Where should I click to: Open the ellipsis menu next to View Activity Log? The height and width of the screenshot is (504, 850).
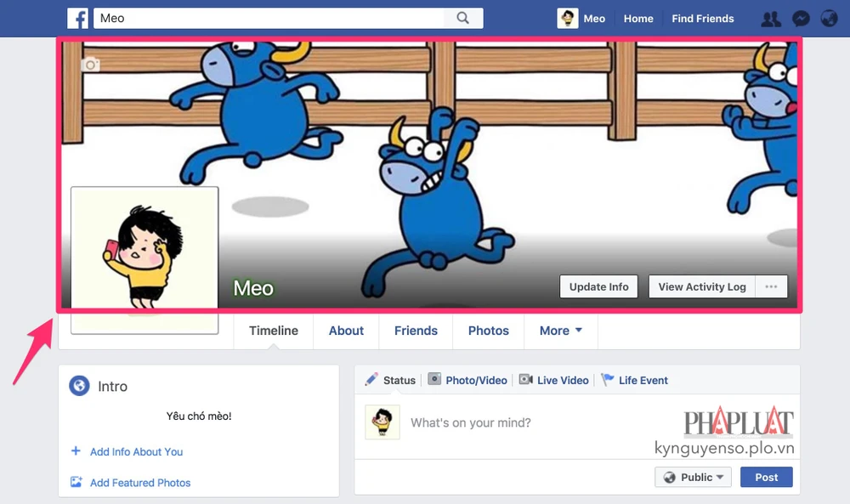[771, 286]
